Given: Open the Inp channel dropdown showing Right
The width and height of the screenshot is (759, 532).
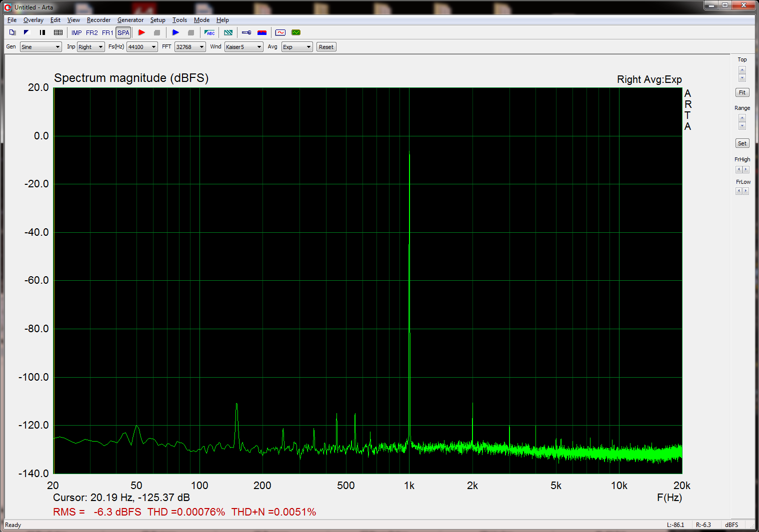Looking at the screenshot, I should pos(90,47).
